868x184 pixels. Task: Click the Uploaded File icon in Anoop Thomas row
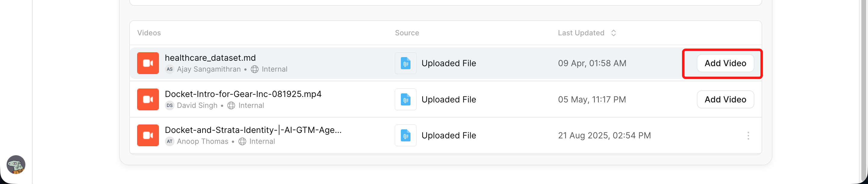pos(405,135)
